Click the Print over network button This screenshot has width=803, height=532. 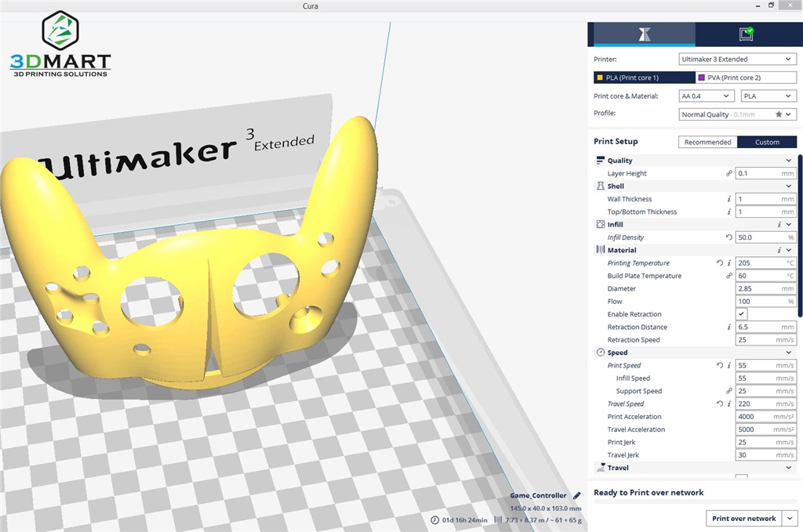(x=743, y=518)
